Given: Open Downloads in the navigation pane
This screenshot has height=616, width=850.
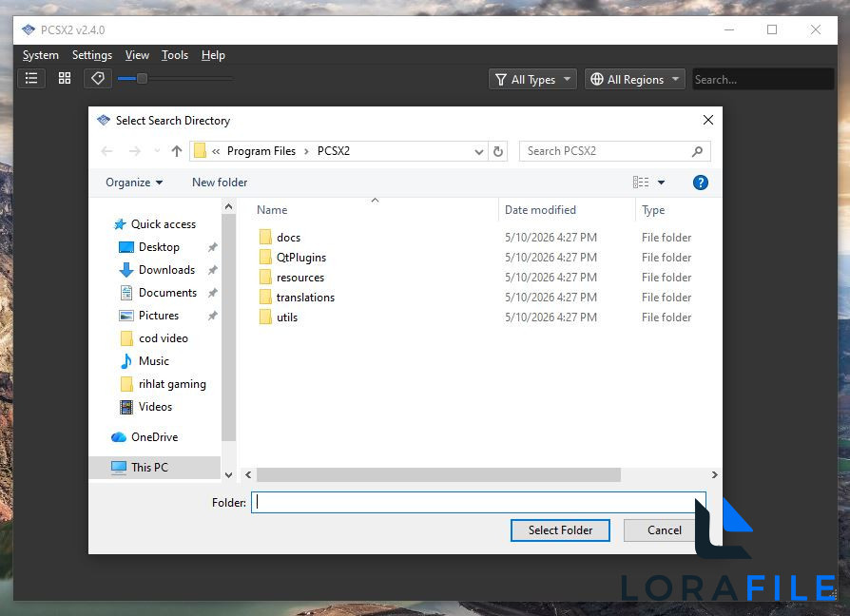Looking at the screenshot, I should tap(166, 270).
